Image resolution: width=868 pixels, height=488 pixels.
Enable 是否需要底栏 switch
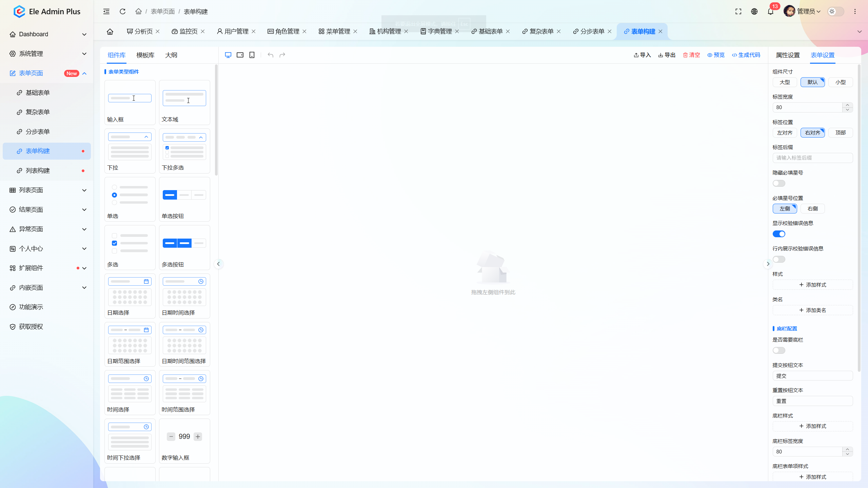[x=779, y=350]
